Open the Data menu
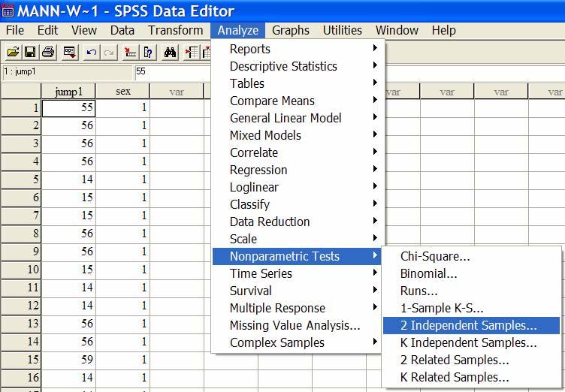Viewport: 565px width, 392px height. [x=122, y=30]
